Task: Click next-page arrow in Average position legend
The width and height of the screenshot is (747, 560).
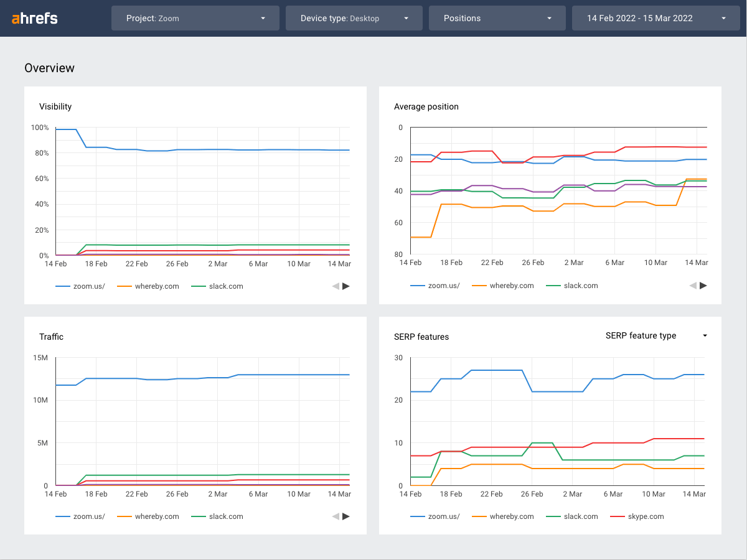Action: [702, 285]
